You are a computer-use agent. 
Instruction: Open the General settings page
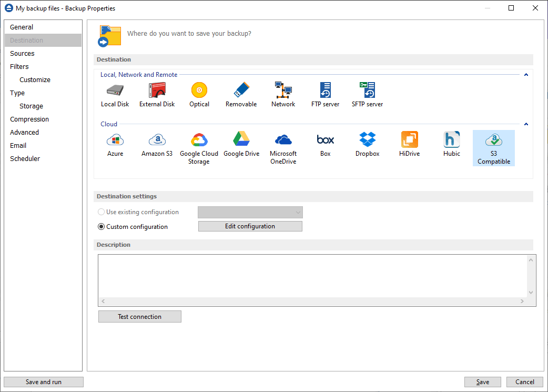(x=43, y=27)
